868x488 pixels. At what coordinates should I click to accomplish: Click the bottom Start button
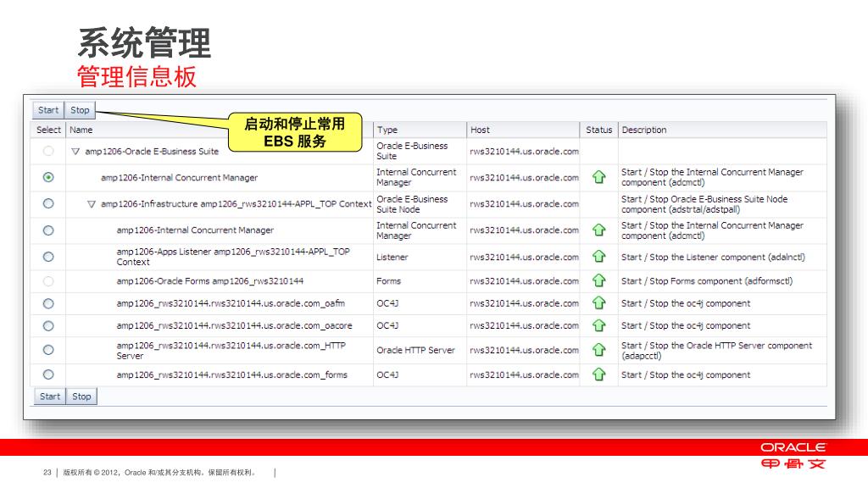[x=50, y=396]
